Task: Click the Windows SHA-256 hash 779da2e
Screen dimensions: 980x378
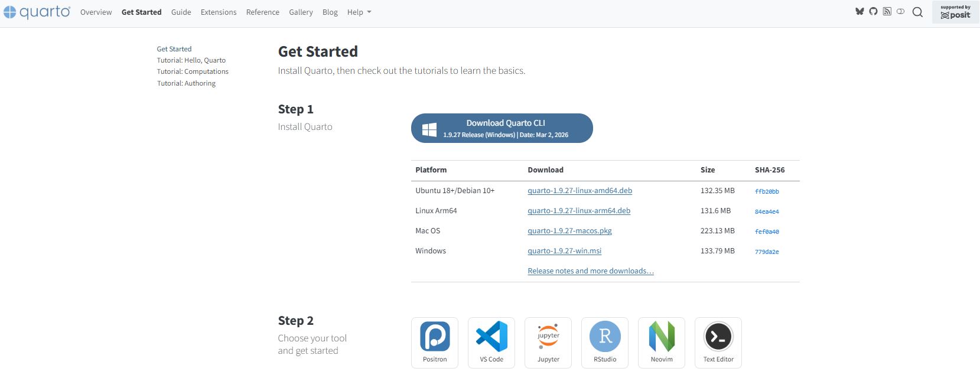Action: [767, 252]
